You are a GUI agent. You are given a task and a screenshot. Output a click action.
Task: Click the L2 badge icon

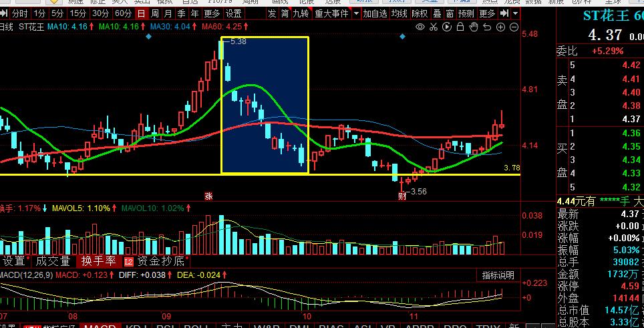click(x=129, y=261)
